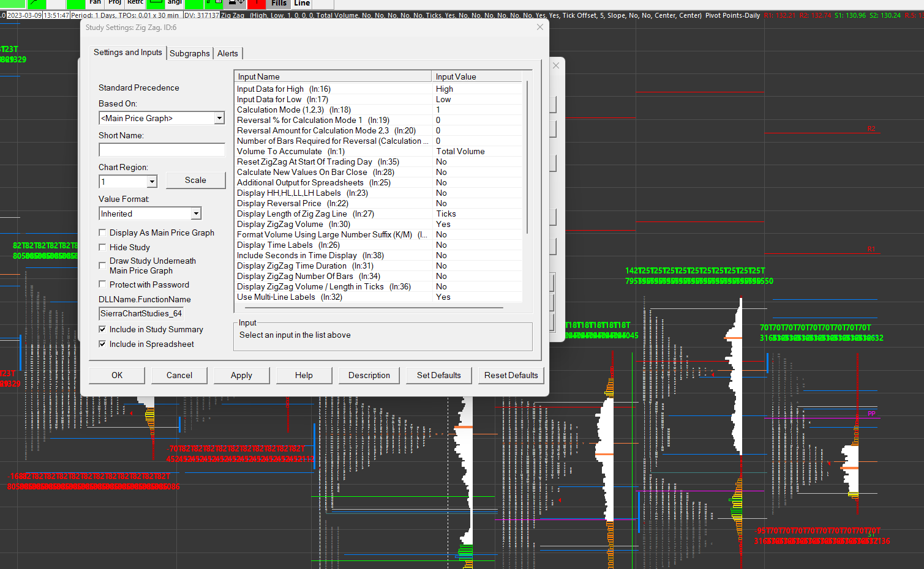Image resolution: width=924 pixels, height=569 pixels.
Task: Open the Based On dropdown
Action: (219, 118)
